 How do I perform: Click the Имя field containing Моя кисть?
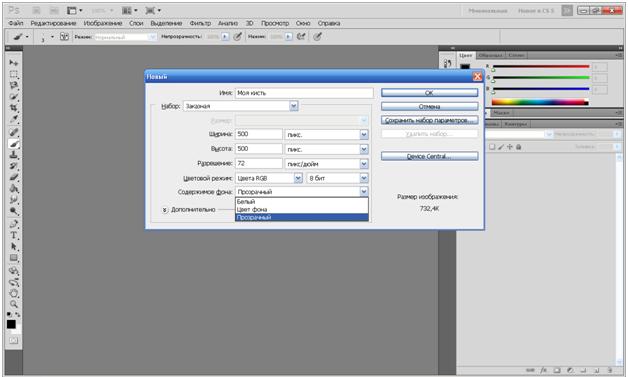[304, 93]
